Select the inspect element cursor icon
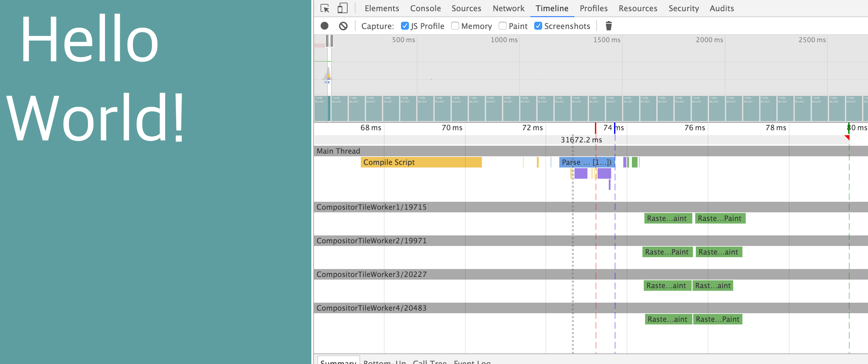This screenshot has width=868, height=364. coord(325,9)
